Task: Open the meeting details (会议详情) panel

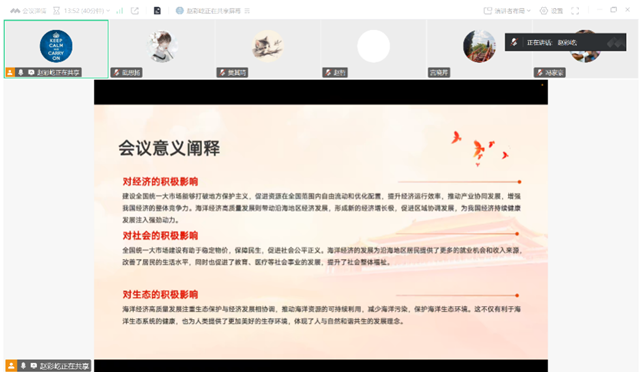Action: click(28, 11)
